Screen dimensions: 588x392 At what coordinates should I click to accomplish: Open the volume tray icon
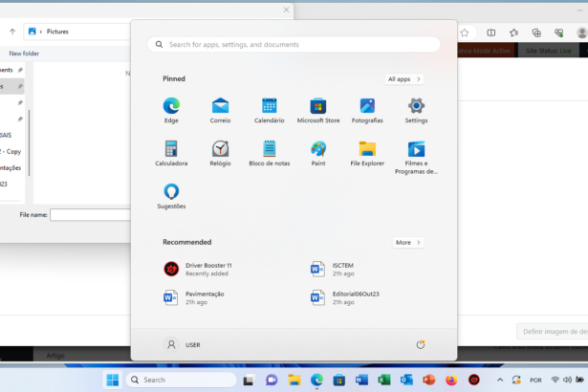[567, 380]
